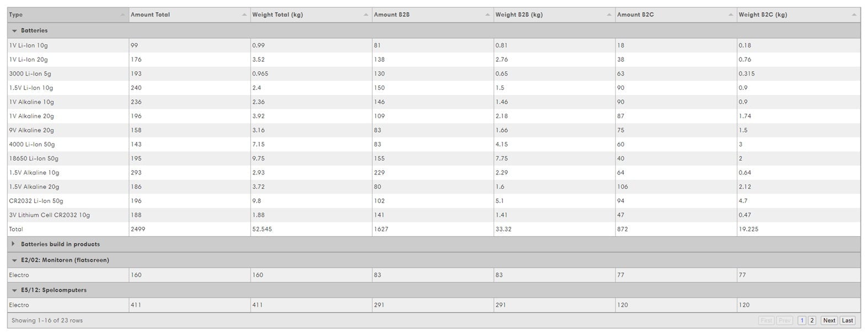
Task: Click the Next page button
Action: tap(829, 320)
